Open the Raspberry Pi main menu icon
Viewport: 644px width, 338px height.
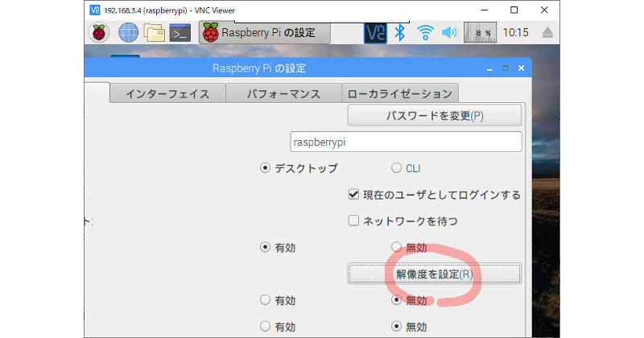[x=99, y=33]
